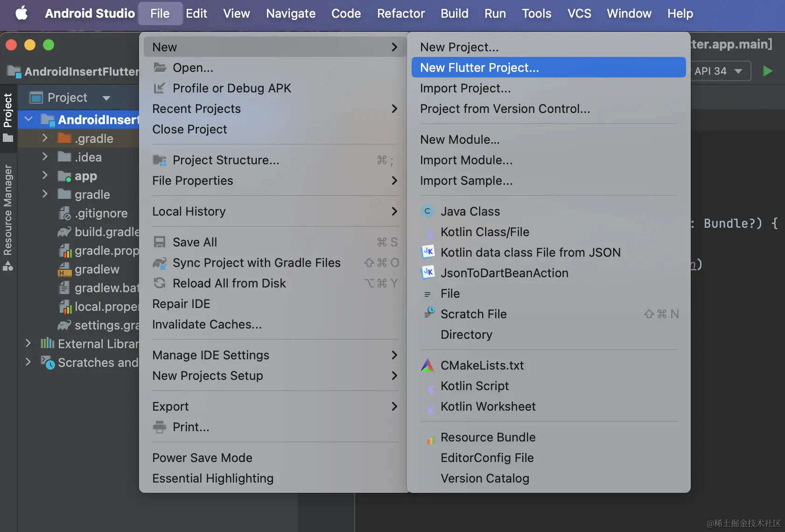
Task: Create new Directory
Action: [x=549, y=335]
